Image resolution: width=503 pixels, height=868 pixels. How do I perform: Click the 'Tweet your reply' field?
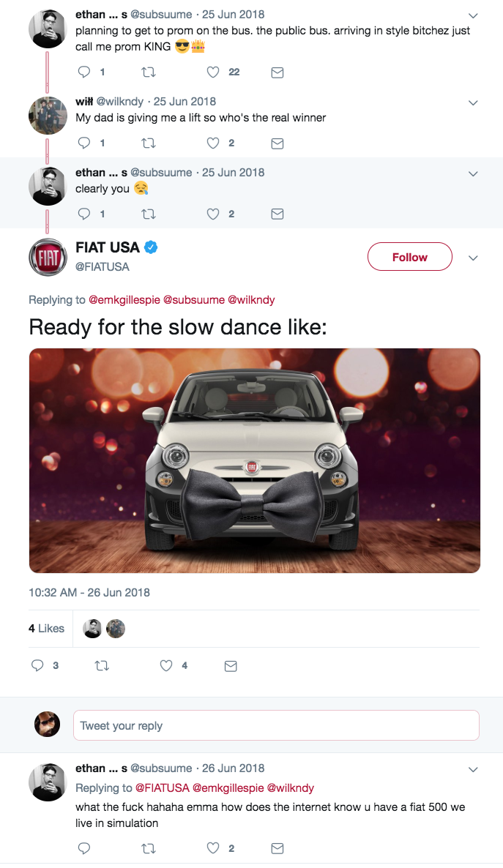pos(276,725)
